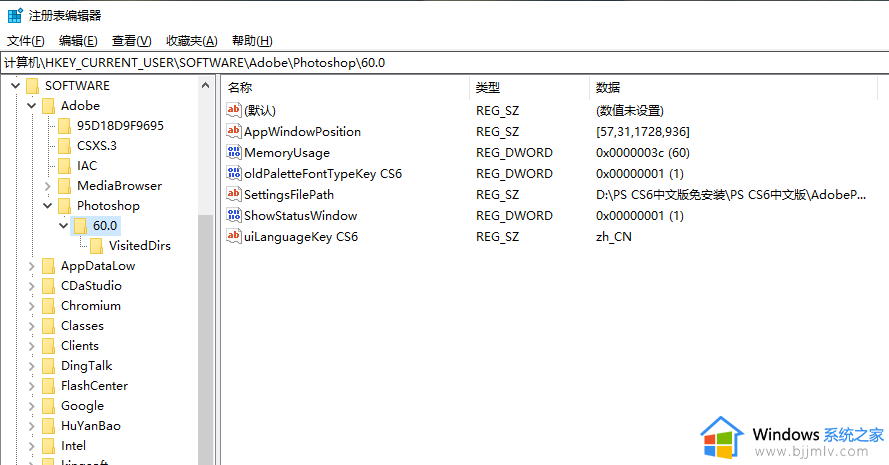Screen dimensions: 889x465
Task: Click the REG_SZ type cell for AppWindowPosition
Action: tap(497, 132)
